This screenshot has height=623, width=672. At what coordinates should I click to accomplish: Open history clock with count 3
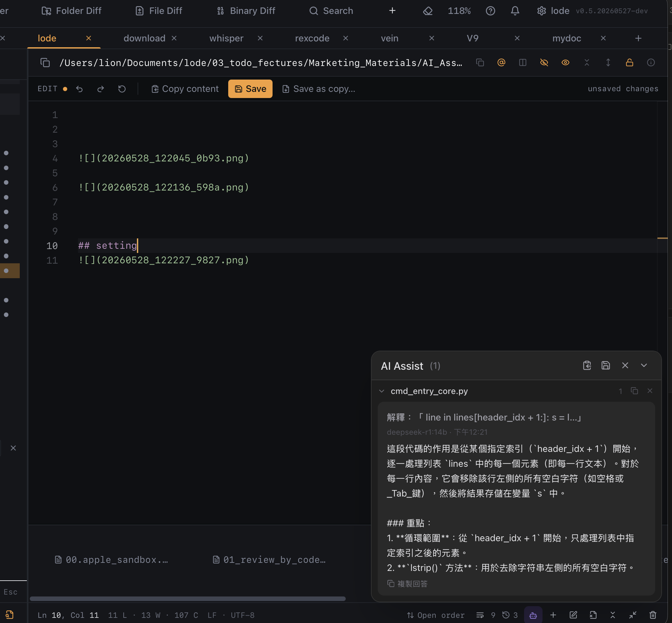tap(510, 615)
